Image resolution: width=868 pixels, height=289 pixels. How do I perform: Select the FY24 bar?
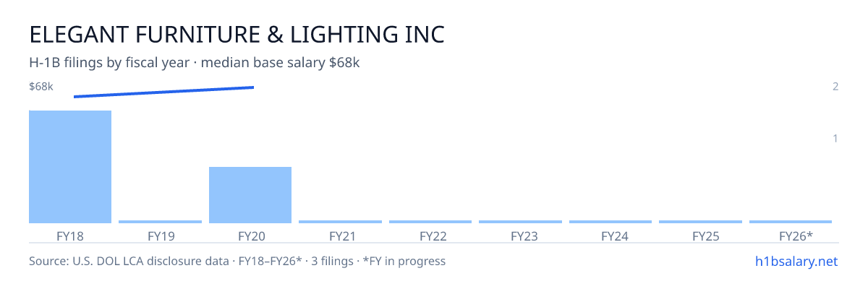click(x=610, y=222)
